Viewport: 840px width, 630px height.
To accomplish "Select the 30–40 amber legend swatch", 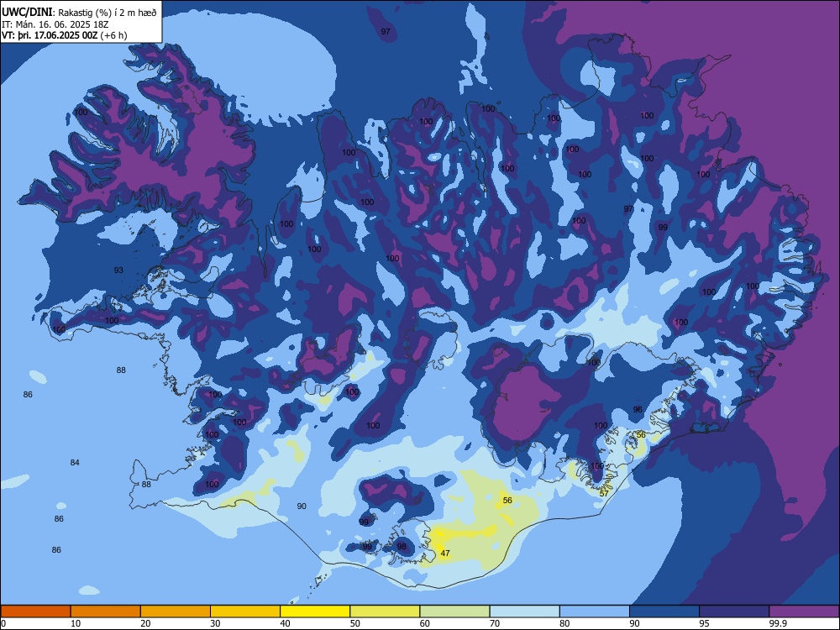I will [245, 612].
